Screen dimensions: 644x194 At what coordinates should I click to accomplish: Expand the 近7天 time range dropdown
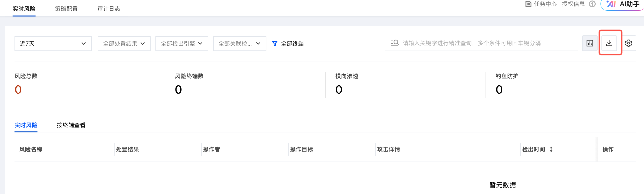point(53,44)
